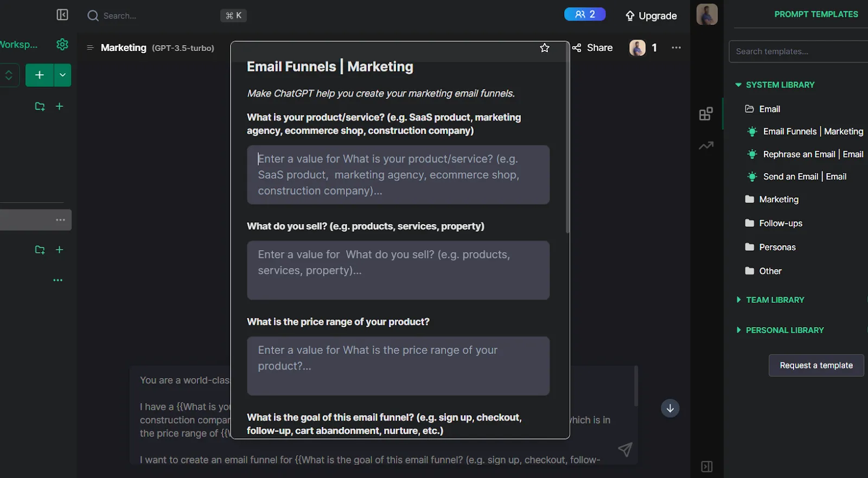868x478 pixels.
Task: Collapse the left sidebar
Action: coord(62,15)
